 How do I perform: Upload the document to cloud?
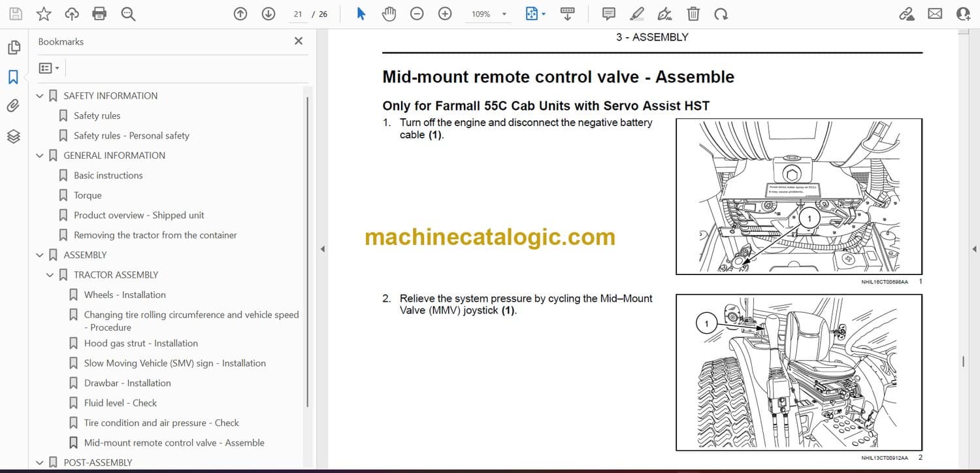point(72,14)
